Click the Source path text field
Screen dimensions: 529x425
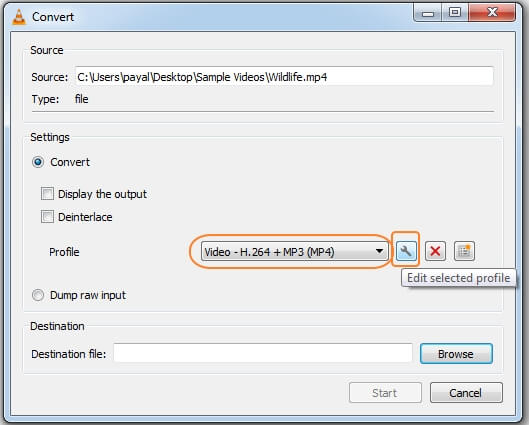coord(284,77)
